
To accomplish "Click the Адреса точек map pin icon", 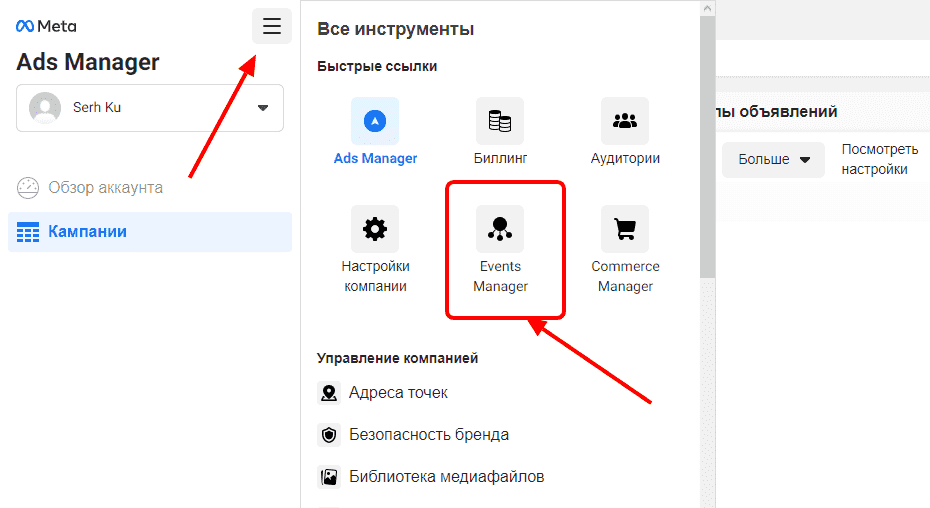I will [329, 393].
